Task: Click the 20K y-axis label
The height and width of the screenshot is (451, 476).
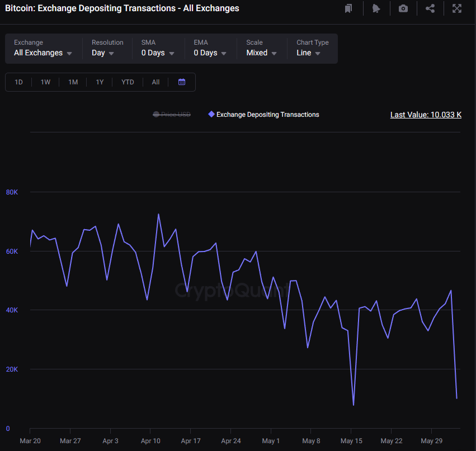Action: pos(12,369)
